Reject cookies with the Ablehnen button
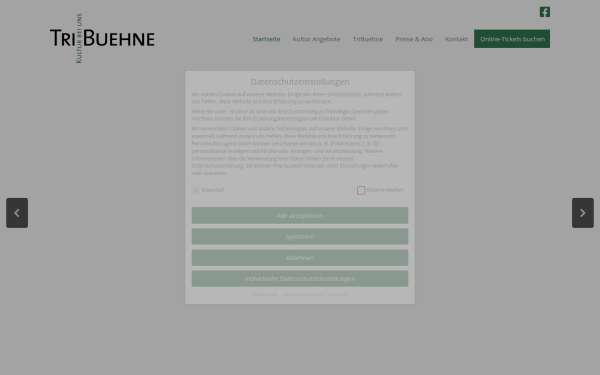 [x=300, y=258]
